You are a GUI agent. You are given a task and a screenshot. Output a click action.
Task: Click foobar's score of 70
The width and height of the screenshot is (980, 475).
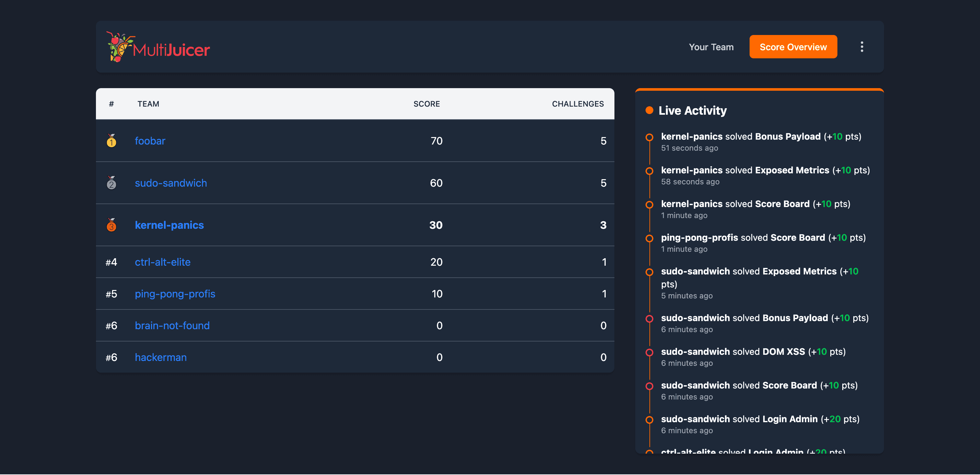click(436, 141)
